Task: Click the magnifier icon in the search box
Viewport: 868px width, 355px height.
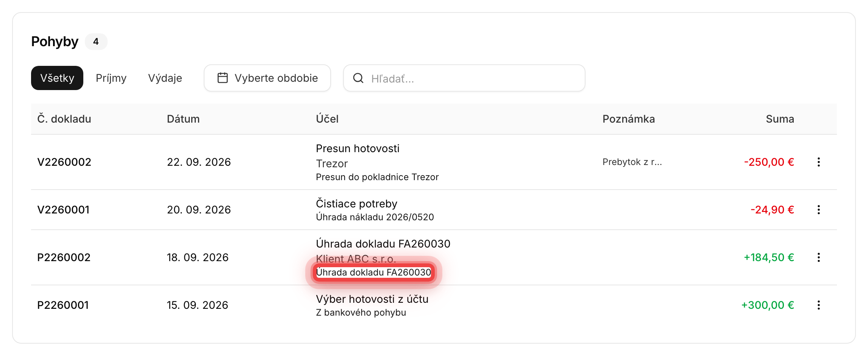Action: click(358, 78)
